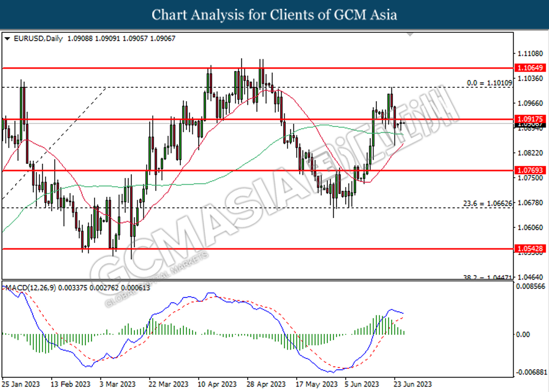This screenshot has height=392, width=549.
Task: Click the MACD(12,26,9) indicator label
Action: 31,288
